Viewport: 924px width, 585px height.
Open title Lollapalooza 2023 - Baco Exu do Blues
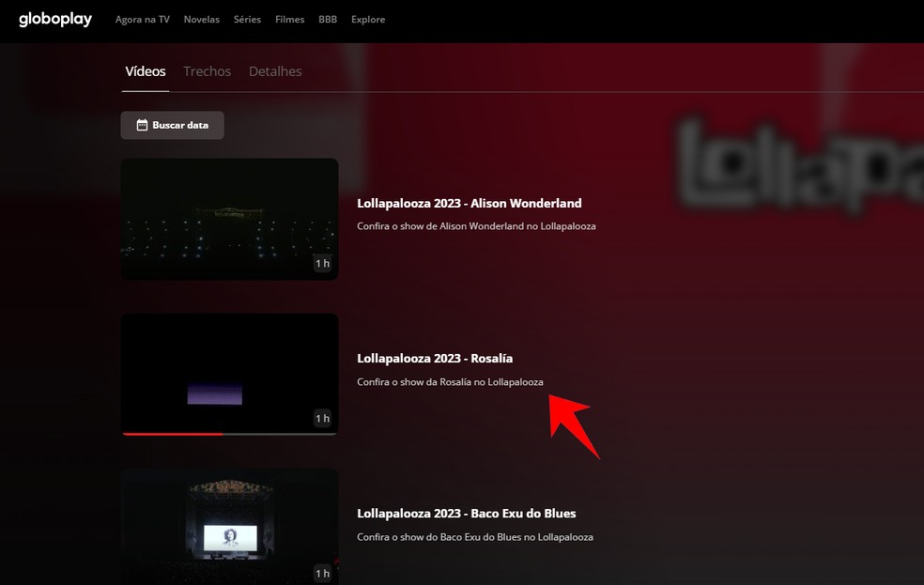[x=466, y=513]
